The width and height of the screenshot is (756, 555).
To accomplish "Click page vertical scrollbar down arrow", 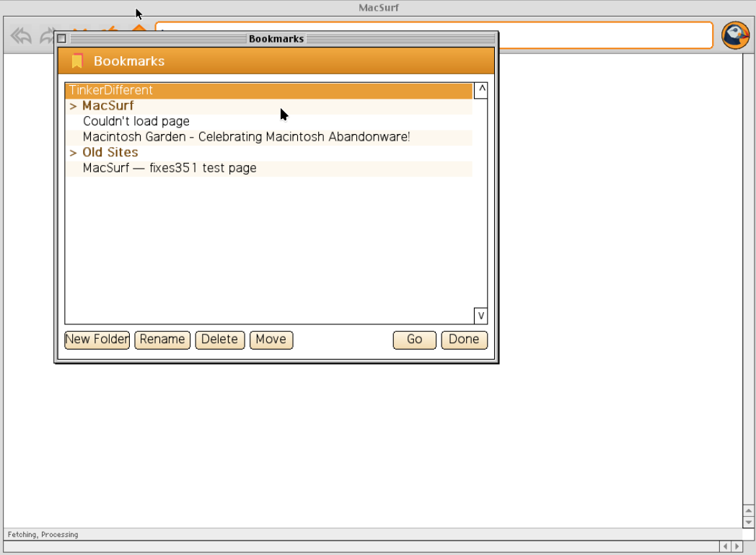I will pyautogui.click(x=748, y=523).
